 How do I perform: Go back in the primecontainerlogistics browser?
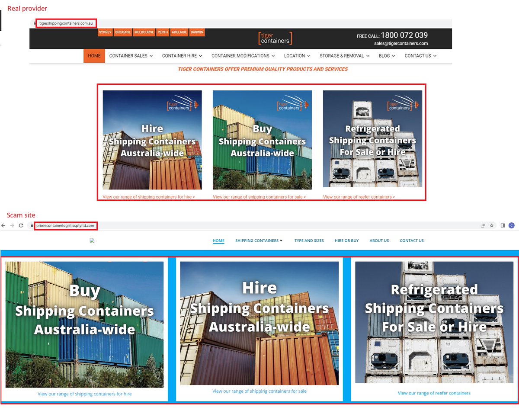[x=3, y=226]
